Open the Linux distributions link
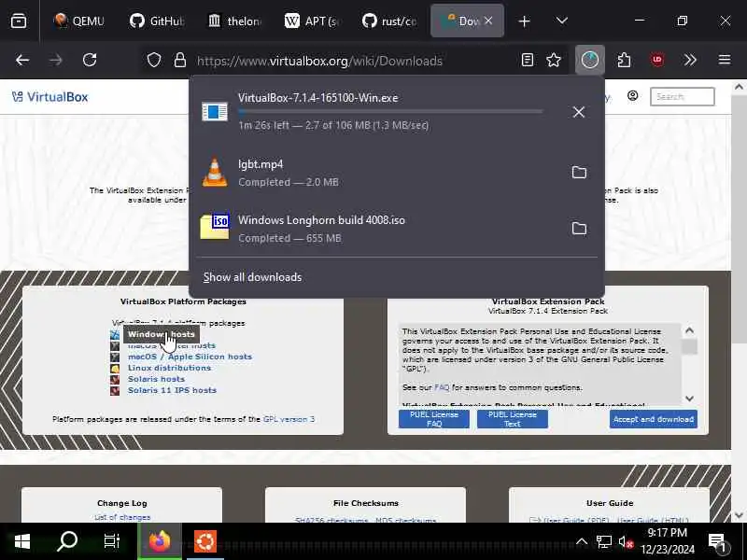The height and width of the screenshot is (560, 747). tap(169, 368)
